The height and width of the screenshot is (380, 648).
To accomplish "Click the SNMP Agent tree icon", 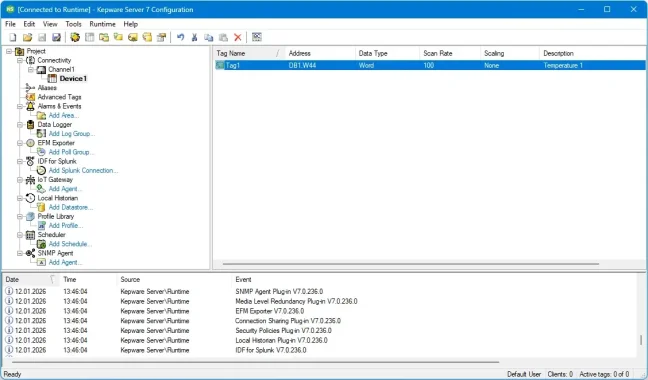I will pyautogui.click(x=30, y=253).
